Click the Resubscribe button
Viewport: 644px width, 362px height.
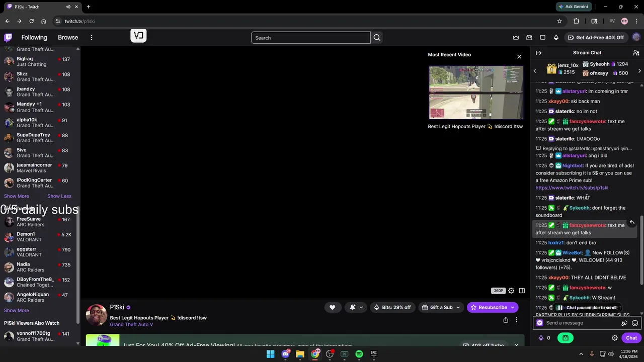(x=493, y=307)
